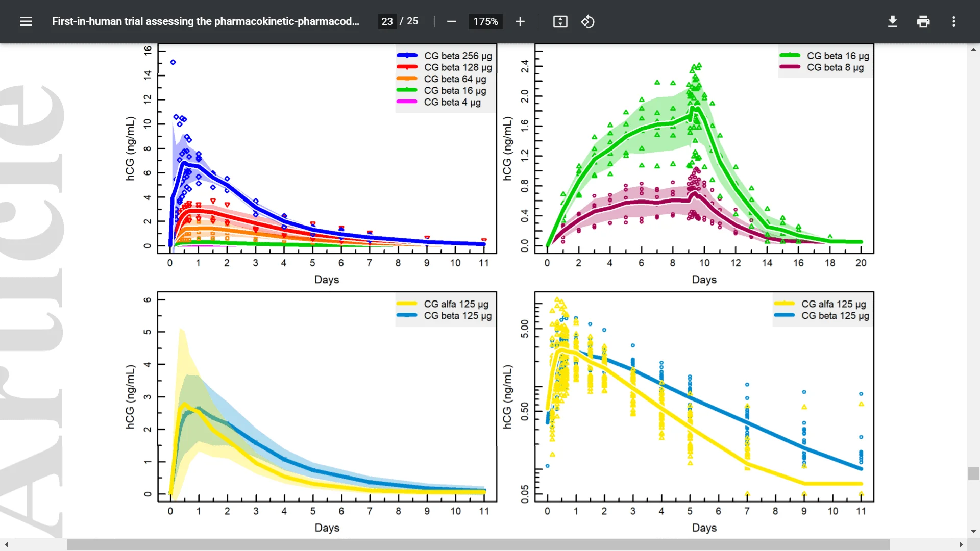
Task: Zoom in with the plus icon
Action: pos(520,21)
